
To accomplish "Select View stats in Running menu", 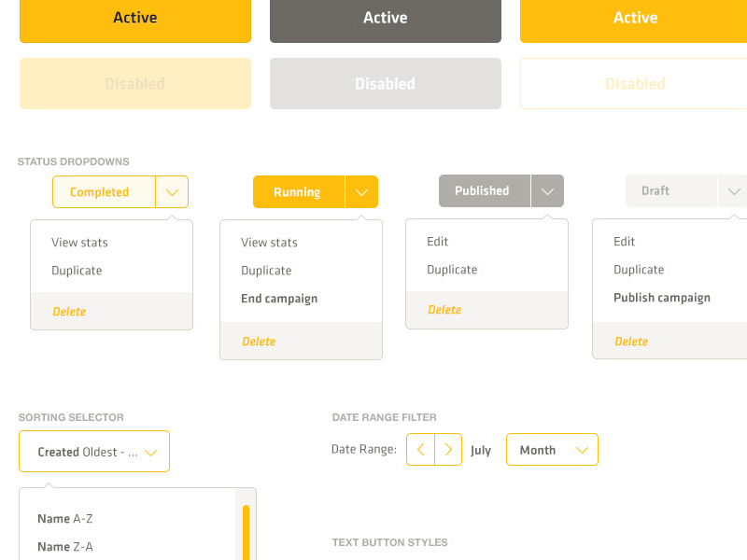I will click(269, 243).
